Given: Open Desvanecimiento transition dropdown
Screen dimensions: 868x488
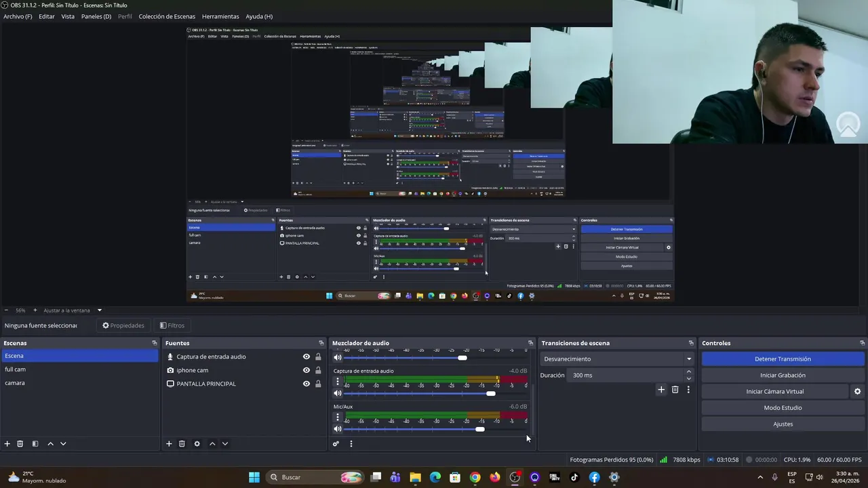Looking at the screenshot, I should point(617,359).
